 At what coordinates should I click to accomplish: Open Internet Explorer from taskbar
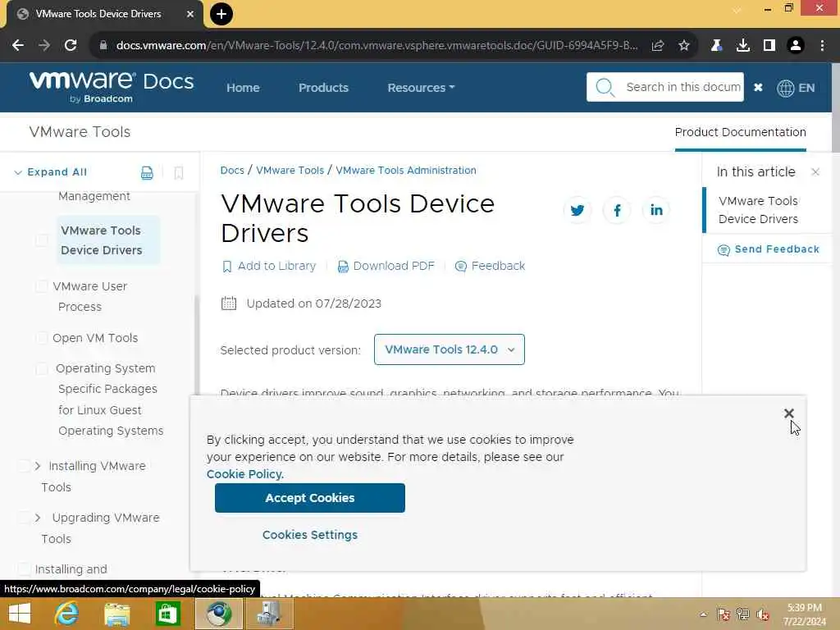(x=67, y=614)
